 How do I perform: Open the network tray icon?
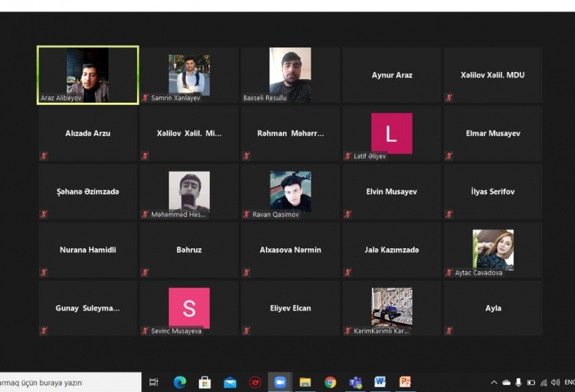pyautogui.click(x=544, y=383)
